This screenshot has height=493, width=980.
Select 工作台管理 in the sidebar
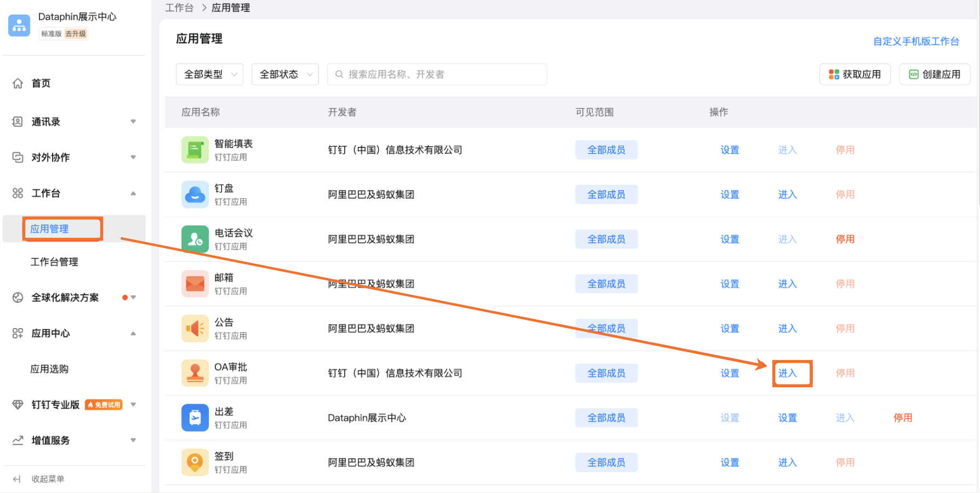[x=54, y=262]
